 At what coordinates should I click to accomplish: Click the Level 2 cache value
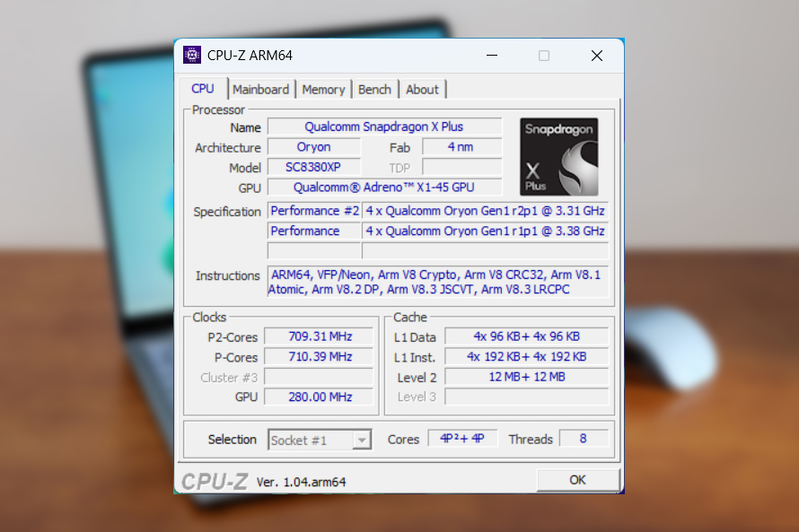coord(526,377)
